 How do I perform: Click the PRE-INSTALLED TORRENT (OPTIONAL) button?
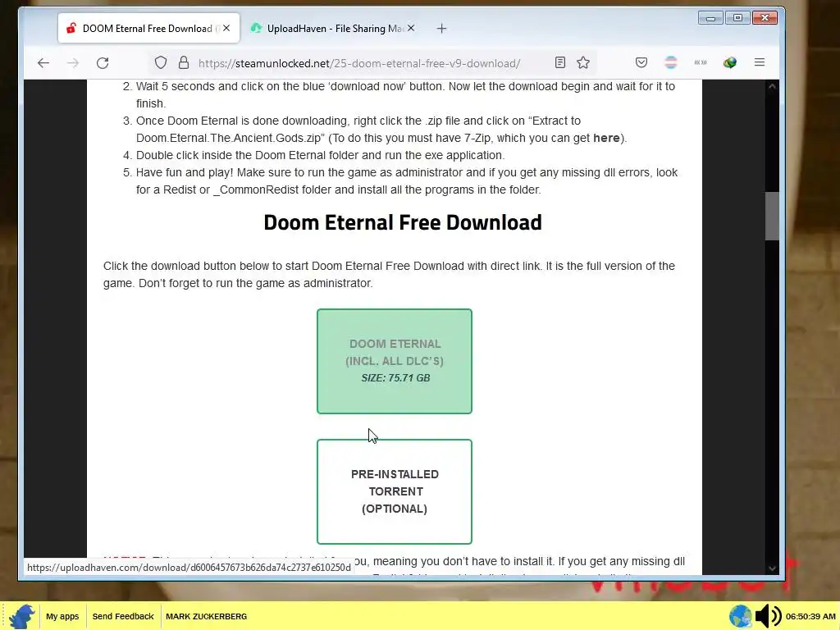click(x=395, y=492)
